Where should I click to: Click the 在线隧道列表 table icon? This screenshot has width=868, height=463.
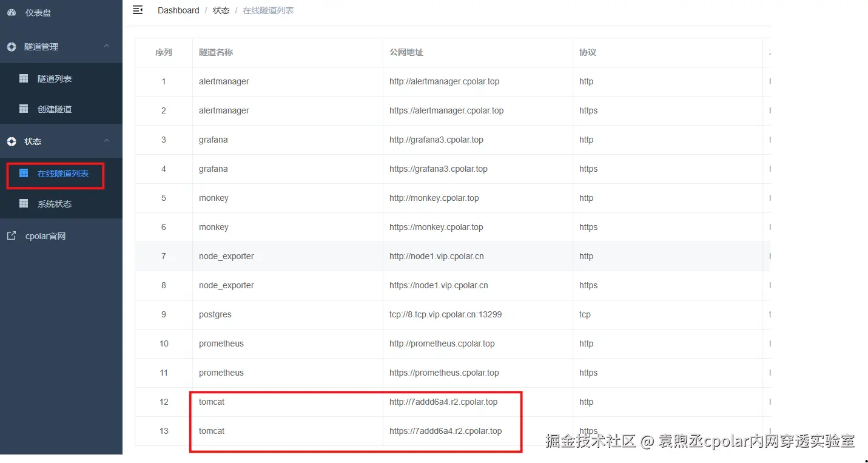[24, 173]
